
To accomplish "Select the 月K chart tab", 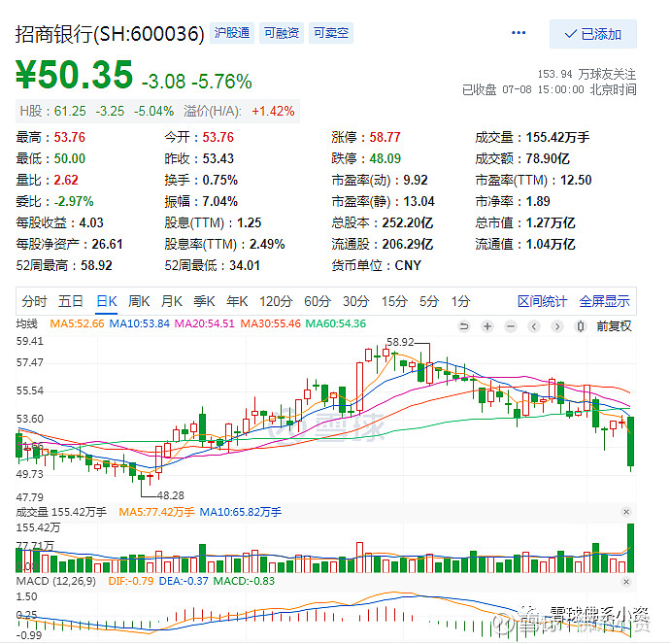I will click(x=171, y=301).
